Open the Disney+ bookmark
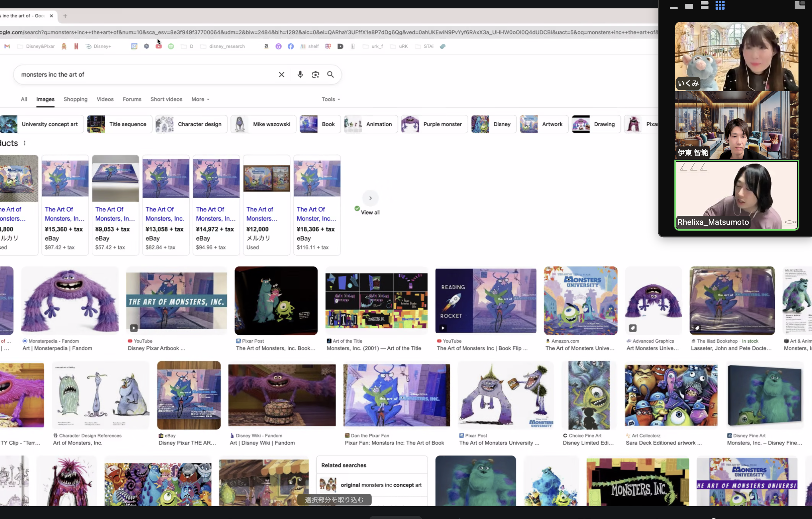The height and width of the screenshot is (519, 812). (x=98, y=46)
